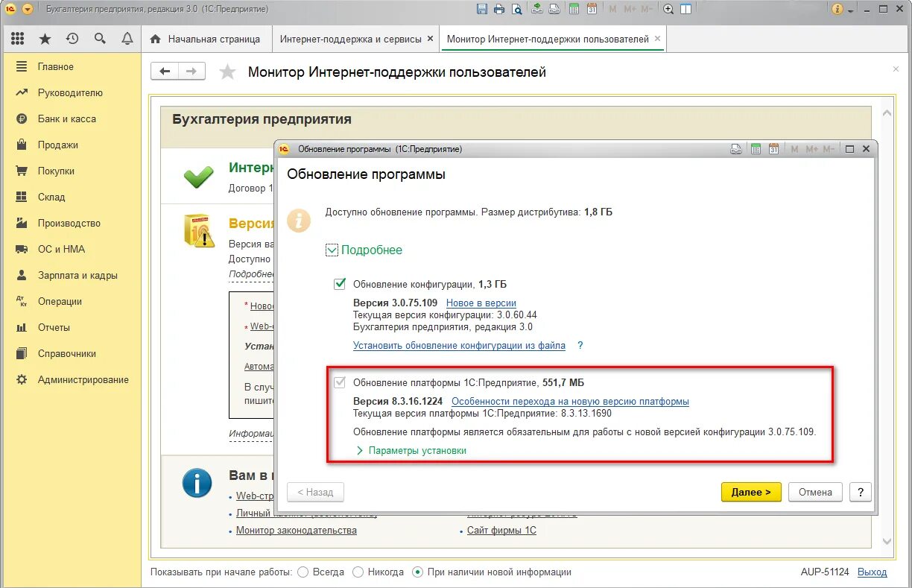Click the M+ button in update dialog title bar
This screenshot has height=588, width=912.
point(812,149)
